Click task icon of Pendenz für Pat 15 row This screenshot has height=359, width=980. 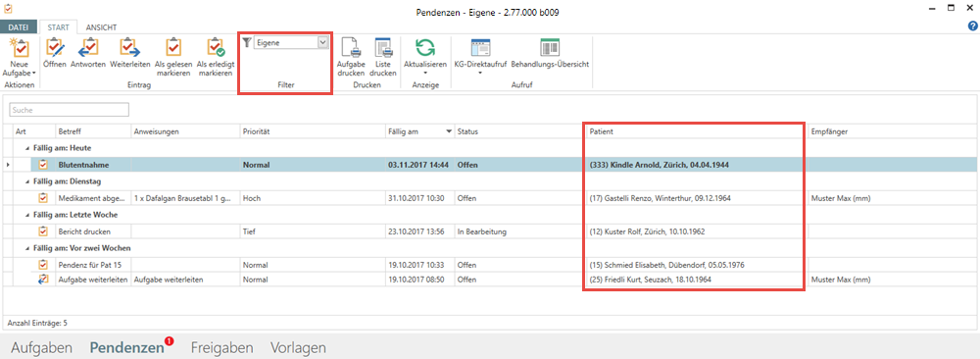[x=42, y=265]
